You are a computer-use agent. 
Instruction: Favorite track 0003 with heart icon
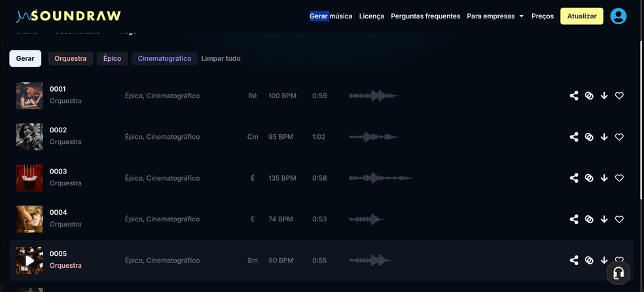(619, 178)
